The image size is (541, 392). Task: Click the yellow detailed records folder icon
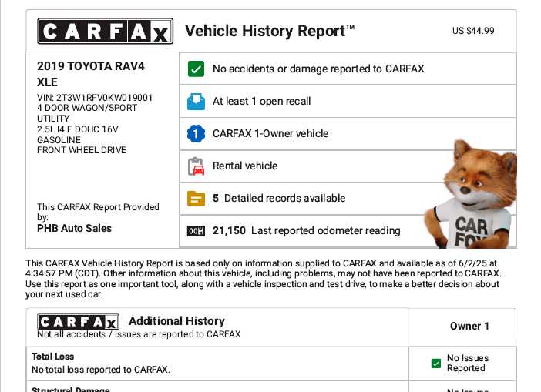tap(197, 199)
